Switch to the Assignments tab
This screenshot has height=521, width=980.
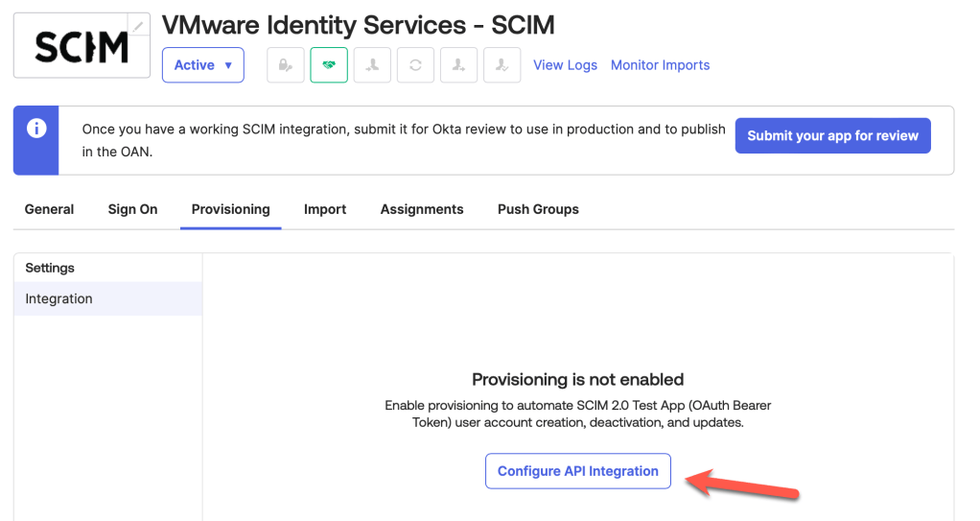pos(422,209)
